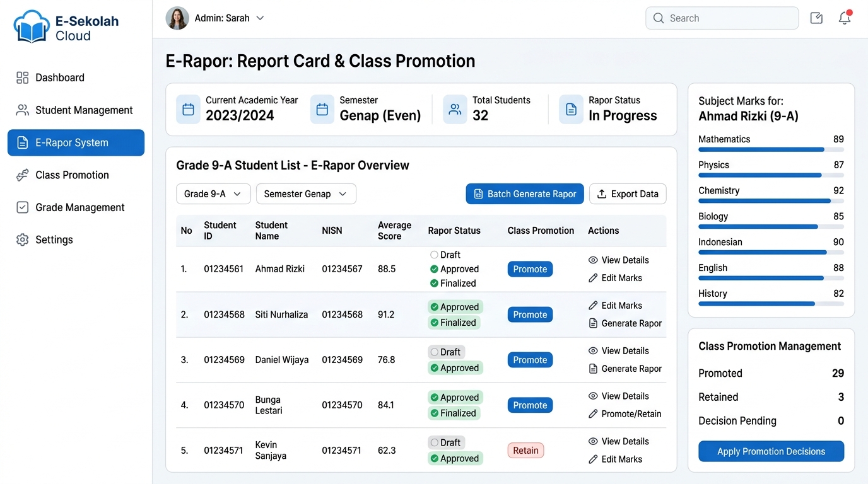868x484 pixels.
Task: Navigate to Student Management
Action: click(76, 110)
